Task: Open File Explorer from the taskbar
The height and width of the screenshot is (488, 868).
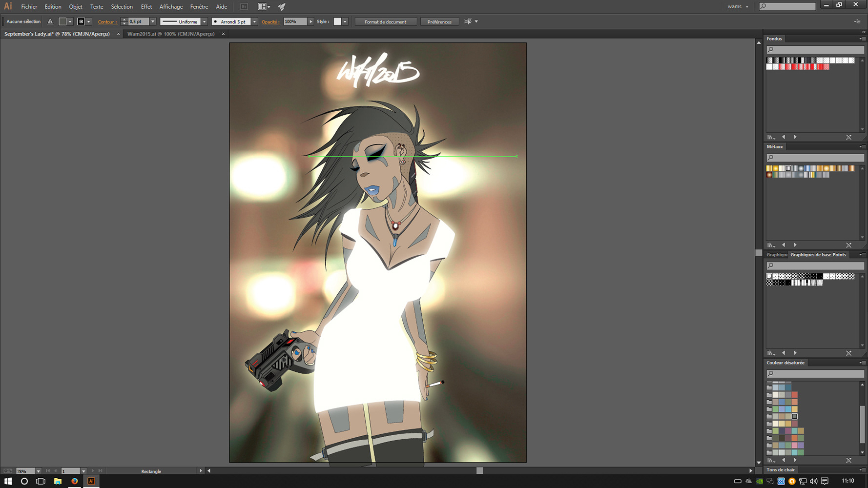Action: point(58,481)
